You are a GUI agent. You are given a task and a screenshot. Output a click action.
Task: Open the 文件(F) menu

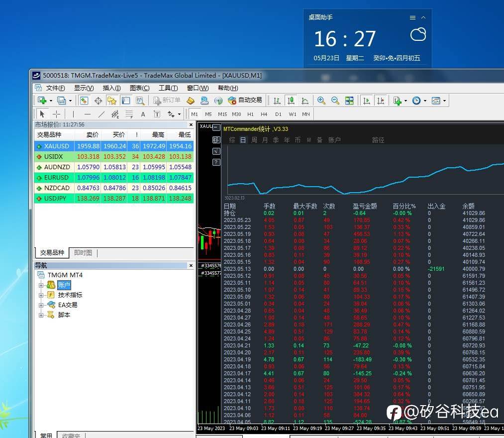click(x=55, y=88)
